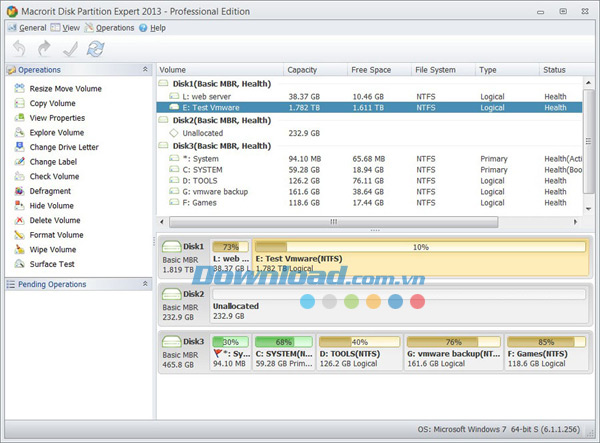The height and width of the screenshot is (443, 600).
Task: Open the General menu
Action: tap(27, 28)
